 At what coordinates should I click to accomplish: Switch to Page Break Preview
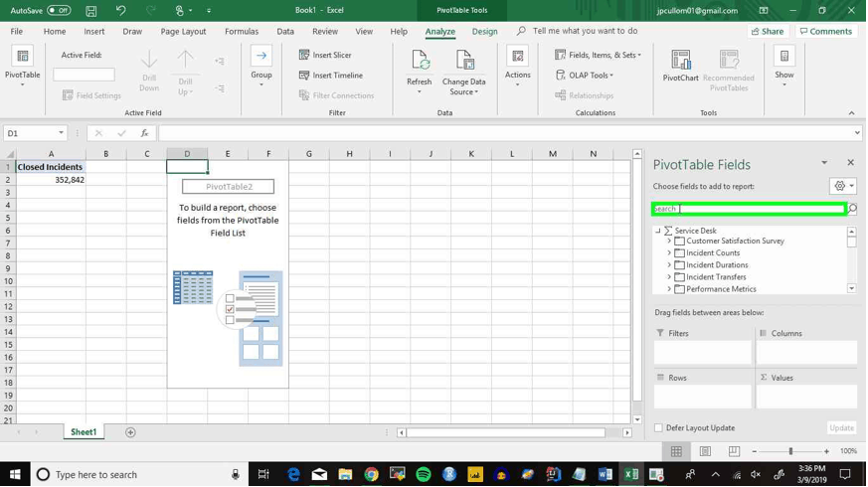[x=734, y=451]
